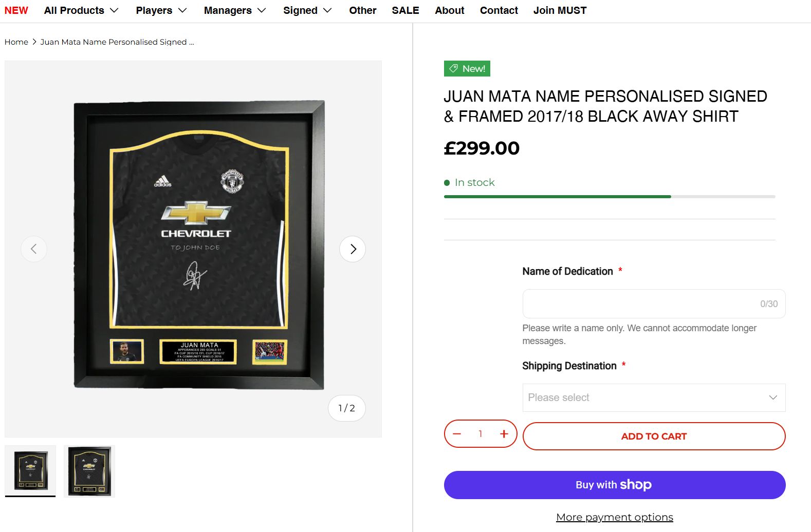Open the Managers dropdown menu

point(234,10)
